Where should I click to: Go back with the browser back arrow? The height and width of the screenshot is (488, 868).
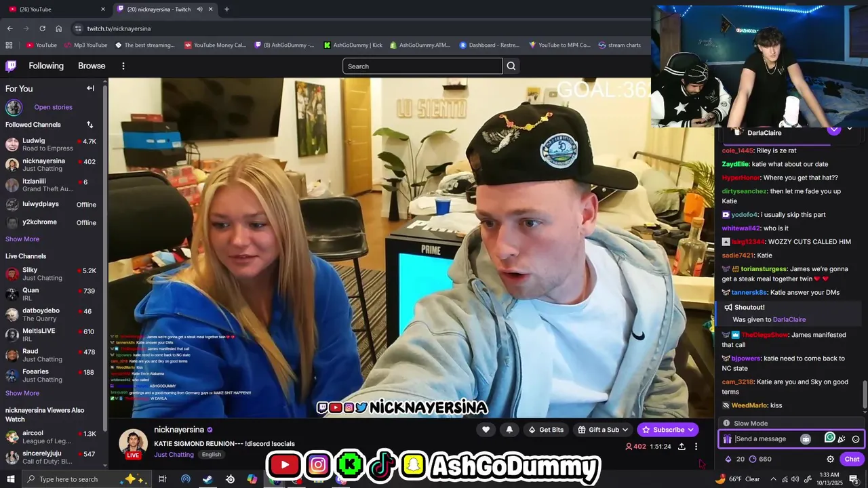click(x=9, y=28)
